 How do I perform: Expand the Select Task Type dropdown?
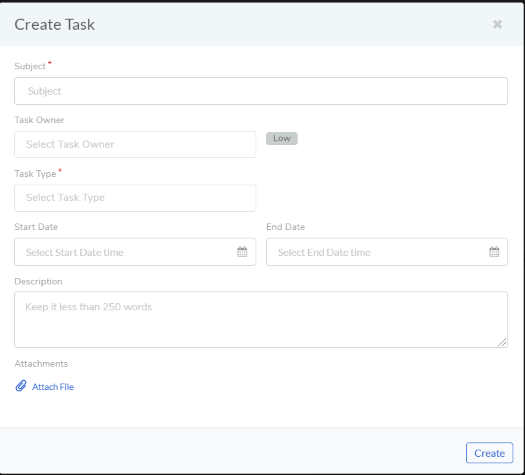(135, 198)
